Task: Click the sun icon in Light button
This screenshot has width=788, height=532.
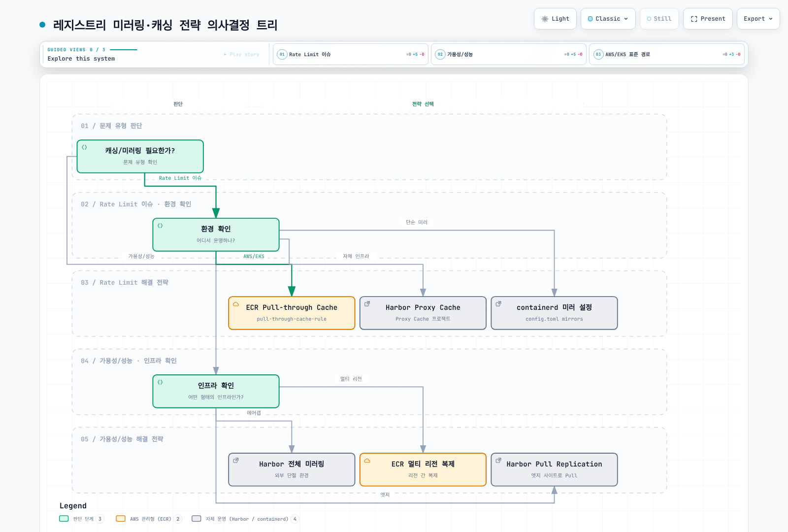Action: coord(545,19)
